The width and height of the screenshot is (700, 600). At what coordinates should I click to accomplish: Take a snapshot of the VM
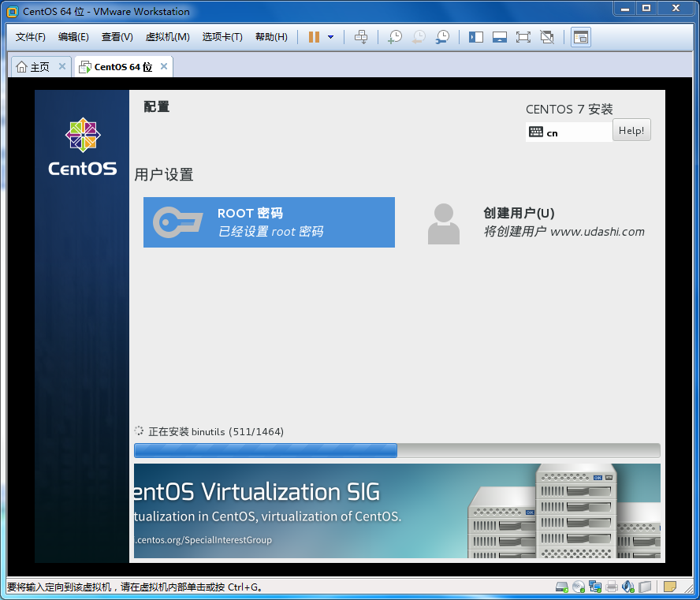tap(395, 37)
